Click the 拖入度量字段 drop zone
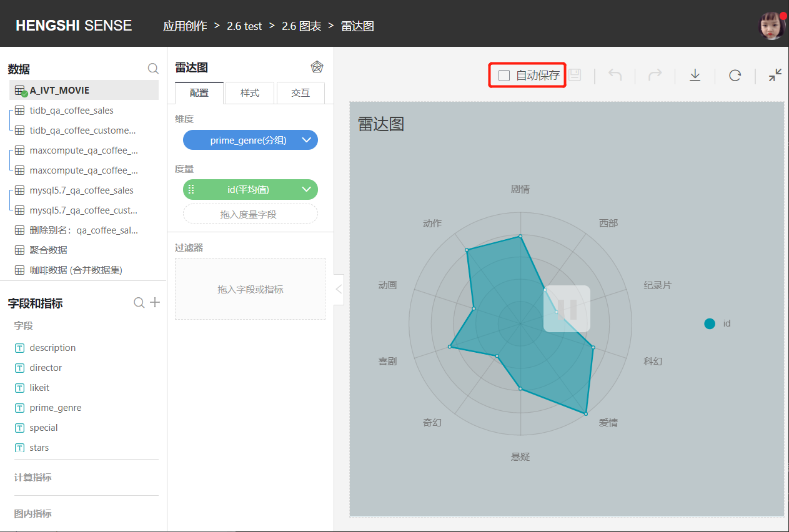 click(x=250, y=214)
